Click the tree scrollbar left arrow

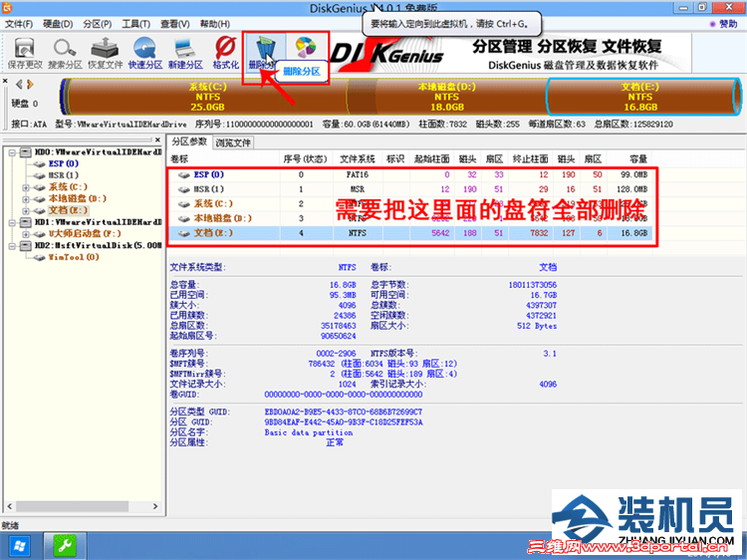10,506
